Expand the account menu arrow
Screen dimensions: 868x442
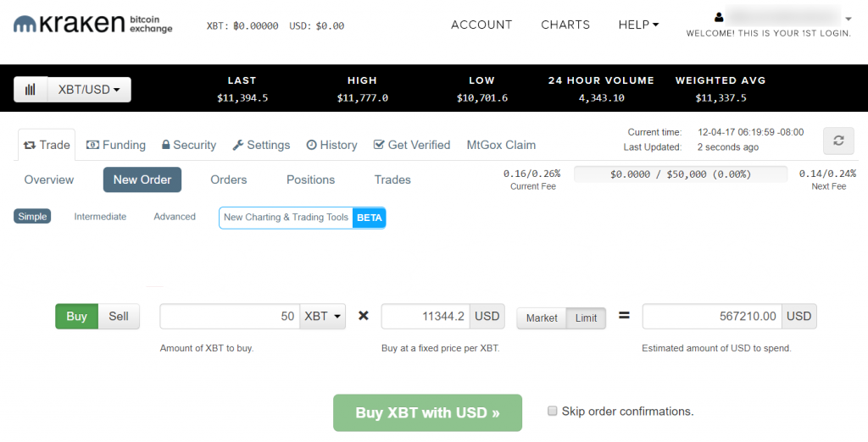tap(848, 19)
